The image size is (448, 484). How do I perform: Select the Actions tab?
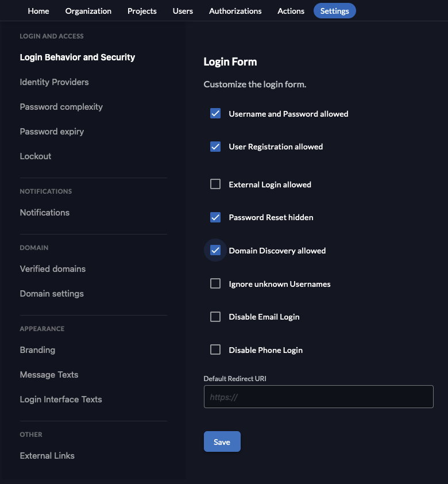(291, 10)
